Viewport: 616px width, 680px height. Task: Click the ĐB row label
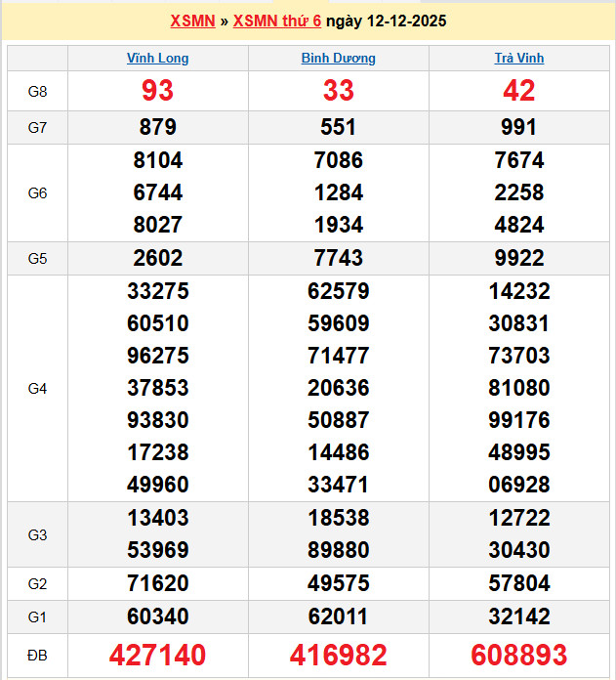point(37,655)
